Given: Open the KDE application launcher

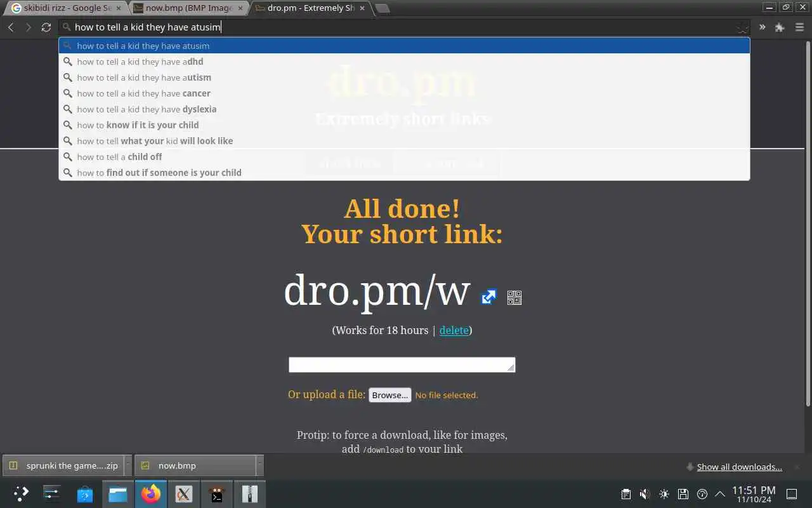Looking at the screenshot, I should point(21,493).
